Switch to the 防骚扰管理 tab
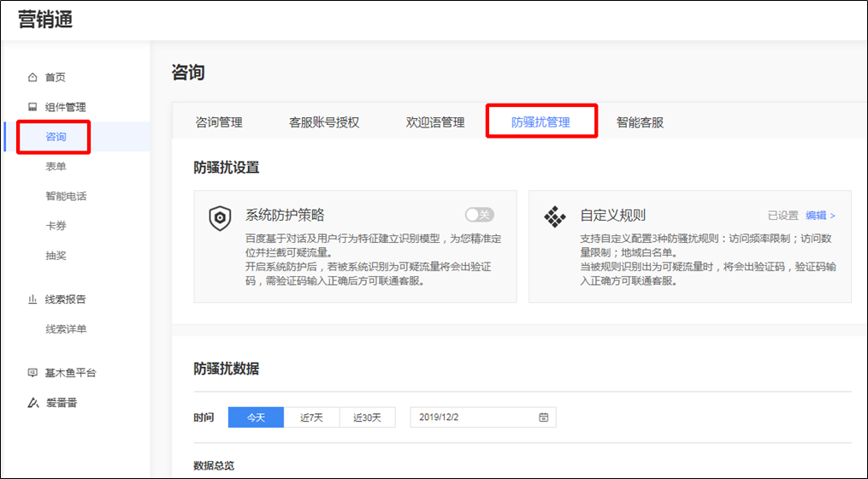 click(540, 122)
